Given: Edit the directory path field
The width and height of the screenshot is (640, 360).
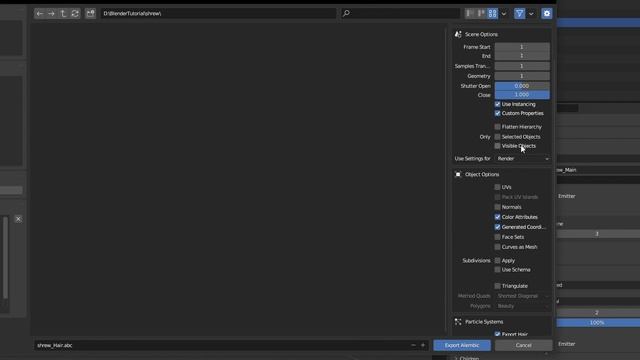Looking at the screenshot, I should pos(218,13).
